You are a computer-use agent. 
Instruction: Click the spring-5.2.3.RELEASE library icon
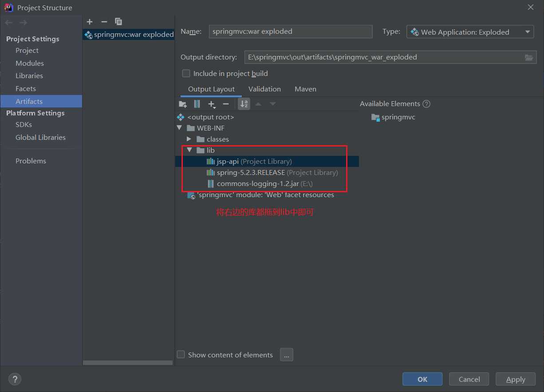[x=211, y=173]
